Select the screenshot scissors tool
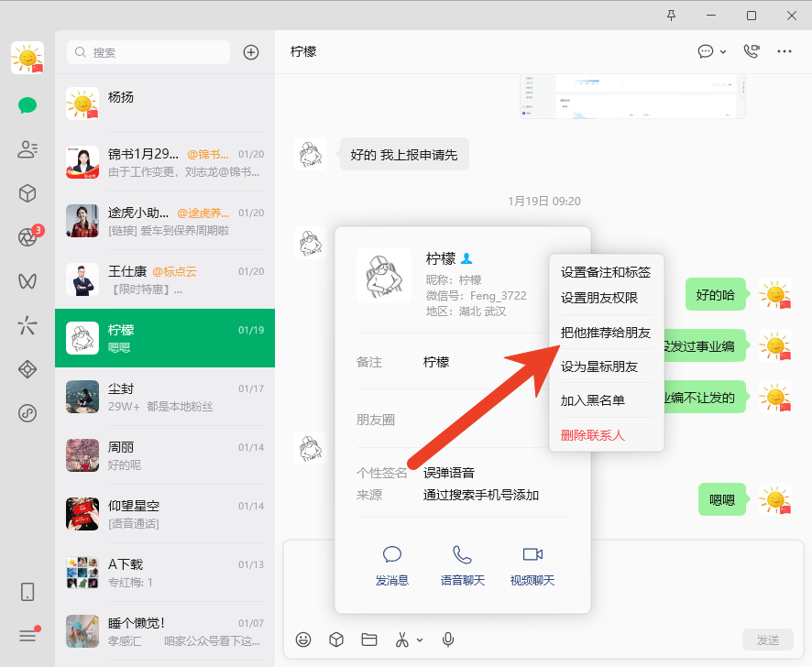812x667 pixels. [x=402, y=640]
